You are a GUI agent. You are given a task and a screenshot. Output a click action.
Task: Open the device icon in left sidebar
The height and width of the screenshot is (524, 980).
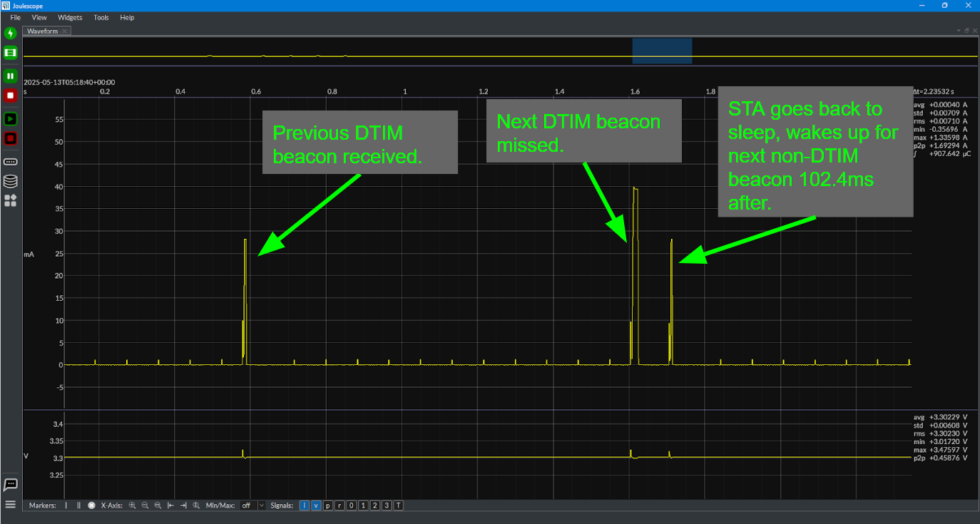click(x=10, y=162)
